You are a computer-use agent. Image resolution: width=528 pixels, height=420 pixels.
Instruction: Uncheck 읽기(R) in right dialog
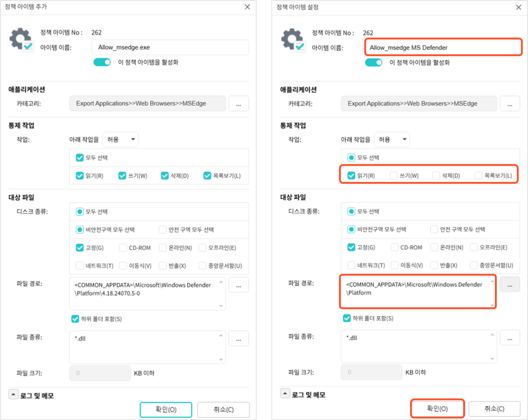click(x=351, y=175)
